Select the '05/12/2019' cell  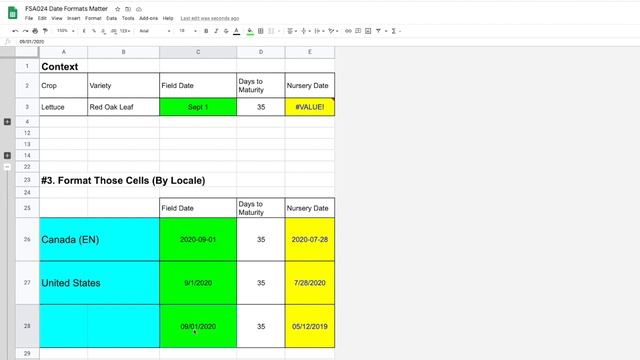click(x=310, y=326)
